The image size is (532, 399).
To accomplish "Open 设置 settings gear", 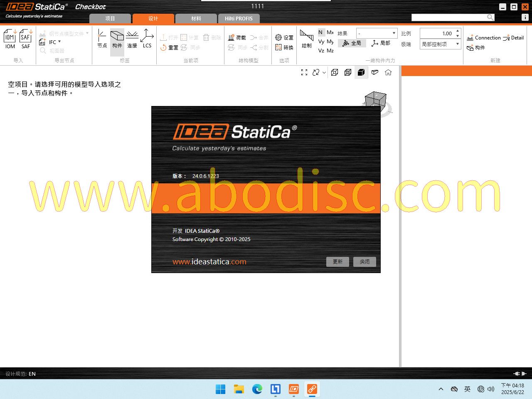I will [x=278, y=37].
